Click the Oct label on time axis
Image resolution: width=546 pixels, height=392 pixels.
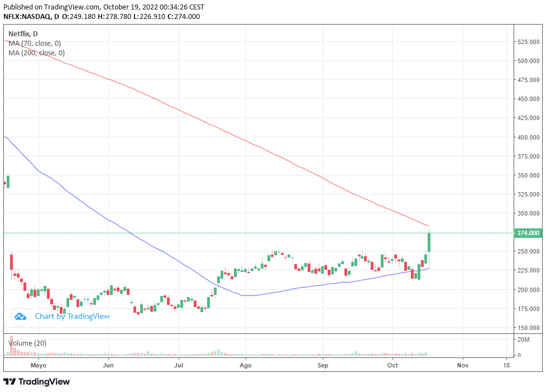392,365
